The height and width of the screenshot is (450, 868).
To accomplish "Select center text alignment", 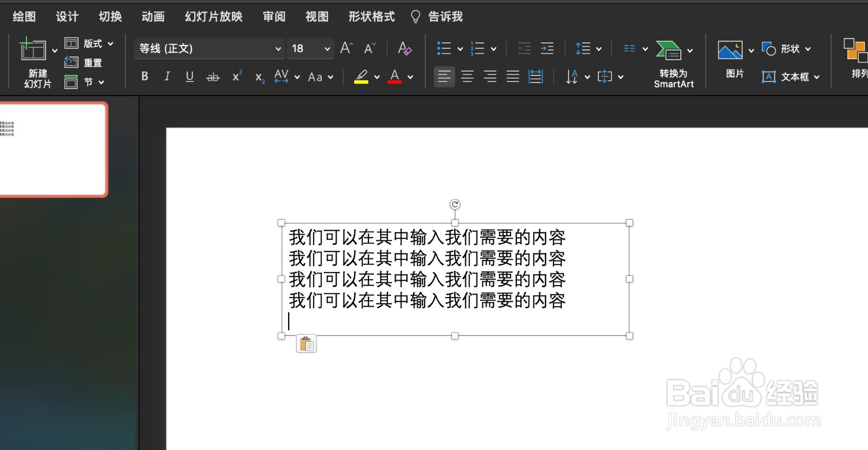I will pos(467,77).
